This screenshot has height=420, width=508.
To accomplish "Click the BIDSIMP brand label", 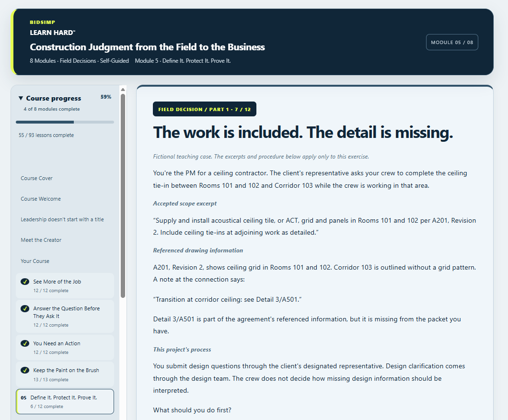I will pyautogui.click(x=43, y=22).
